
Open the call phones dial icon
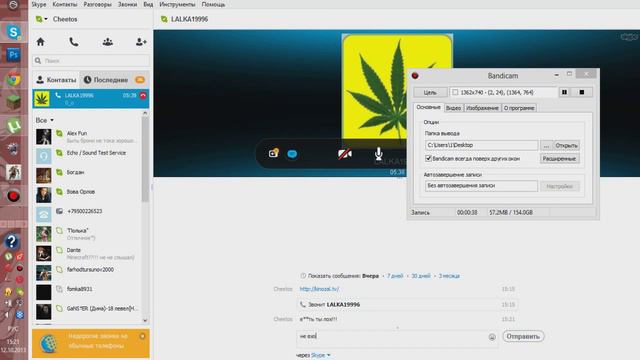pos(74,42)
